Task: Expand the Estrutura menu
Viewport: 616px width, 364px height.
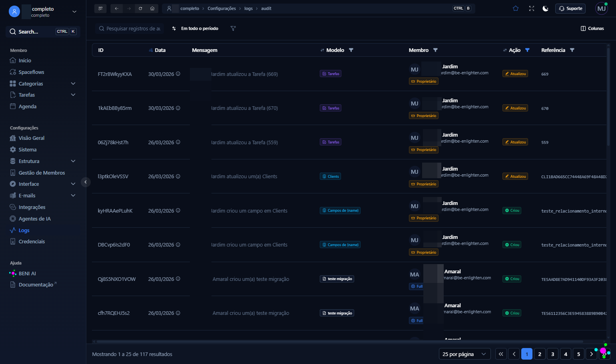Action: 73,161
